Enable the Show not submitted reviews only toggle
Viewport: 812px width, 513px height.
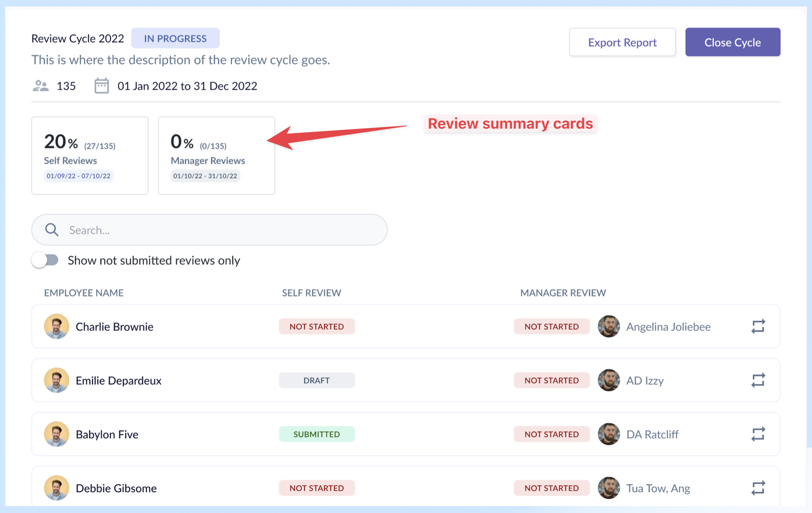[45, 260]
